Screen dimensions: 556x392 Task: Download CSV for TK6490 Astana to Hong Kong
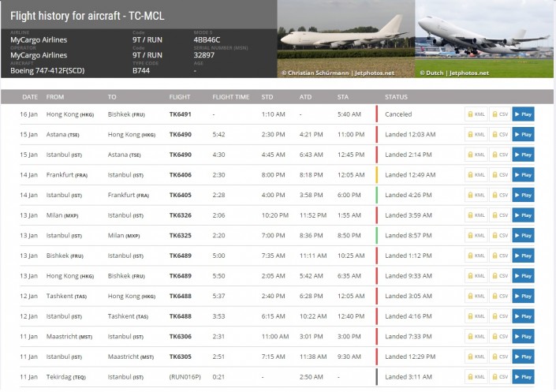coord(499,134)
